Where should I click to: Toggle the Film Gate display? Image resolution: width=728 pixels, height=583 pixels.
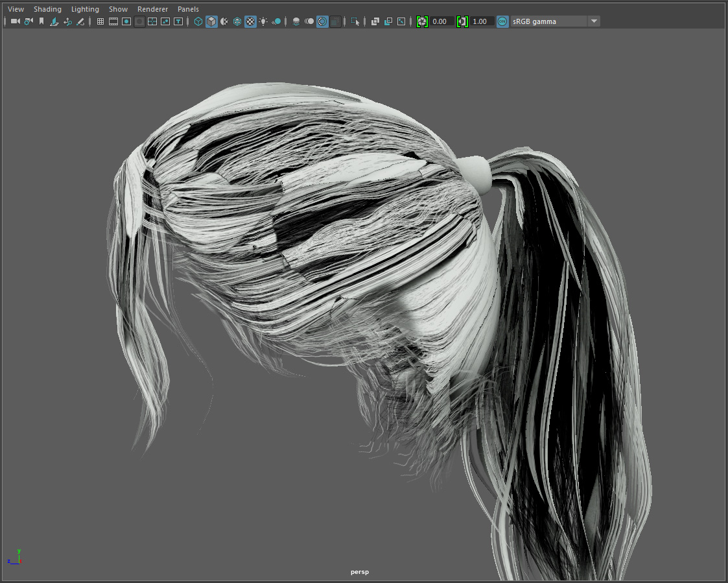click(x=113, y=21)
